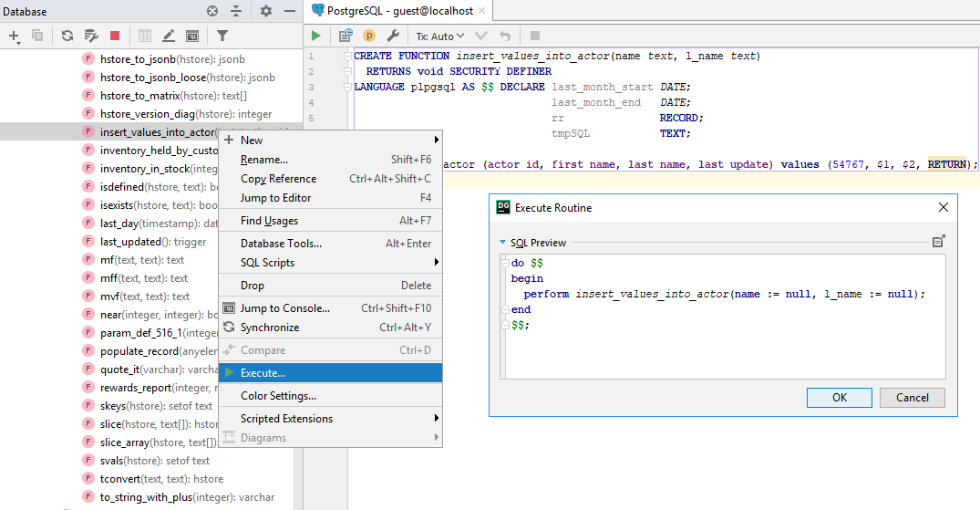
Task: Click the edit icon in SQL Preview header
Action: click(x=938, y=242)
